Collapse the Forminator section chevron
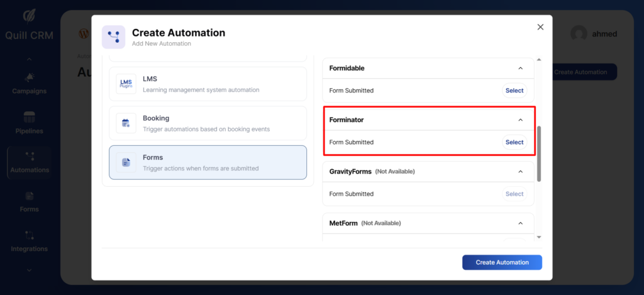 click(x=520, y=120)
